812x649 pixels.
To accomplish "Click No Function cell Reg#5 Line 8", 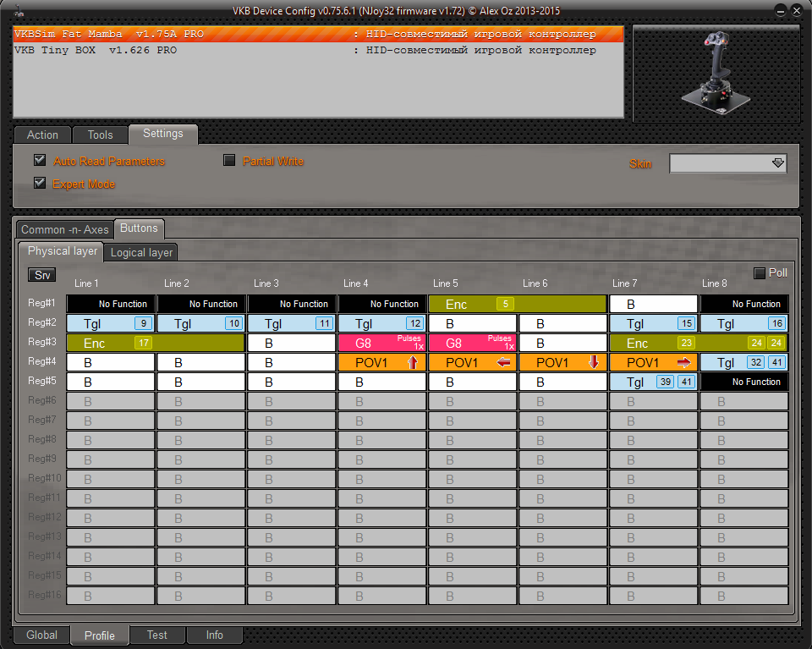I will [x=744, y=382].
